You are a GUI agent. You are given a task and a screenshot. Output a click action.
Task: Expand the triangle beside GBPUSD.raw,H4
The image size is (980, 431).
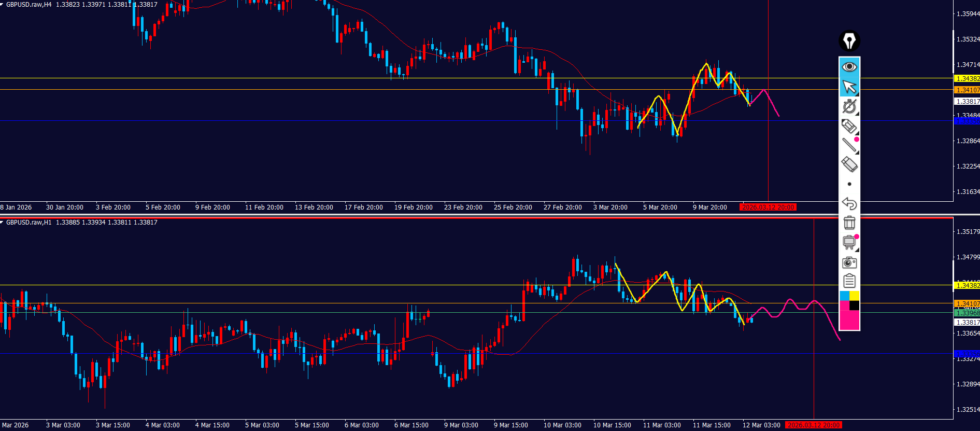pos(3,4)
